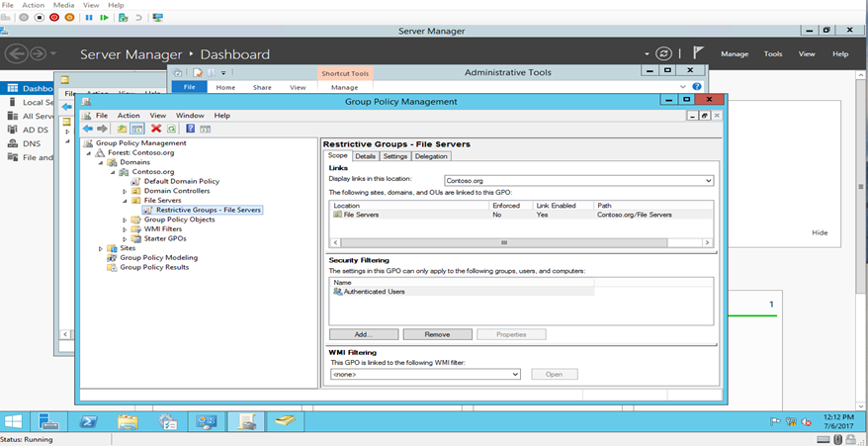This screenshot has height=446, width=868.
Task: Switch to the Details tab
Action: (x=366, y=156)
